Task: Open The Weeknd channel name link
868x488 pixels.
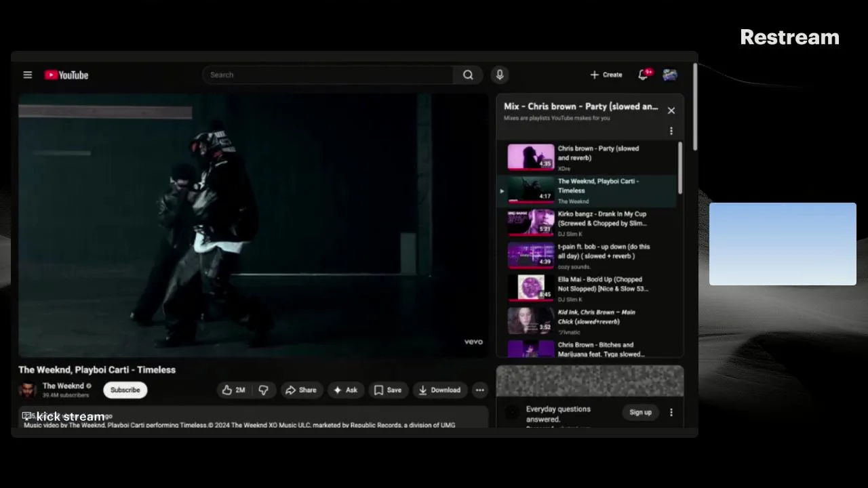Action: pyautogui.click(x=63, y=386)
